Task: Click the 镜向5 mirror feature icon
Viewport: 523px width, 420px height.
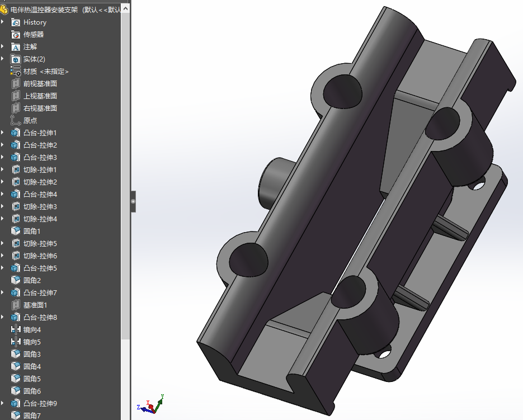Action: pyautogui.click(x=15, y=342)
